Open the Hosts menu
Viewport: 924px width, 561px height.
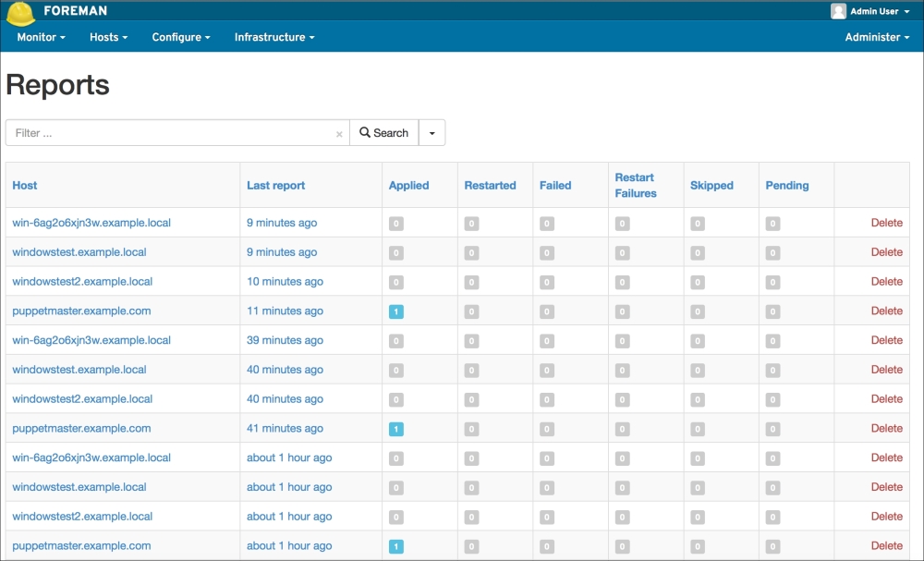tap(108, 37)
